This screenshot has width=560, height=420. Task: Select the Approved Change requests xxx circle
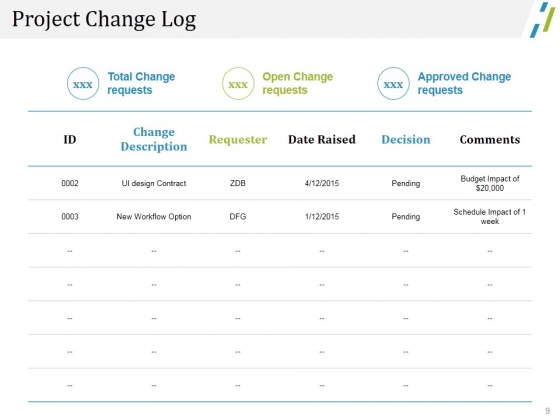(393, 84)
